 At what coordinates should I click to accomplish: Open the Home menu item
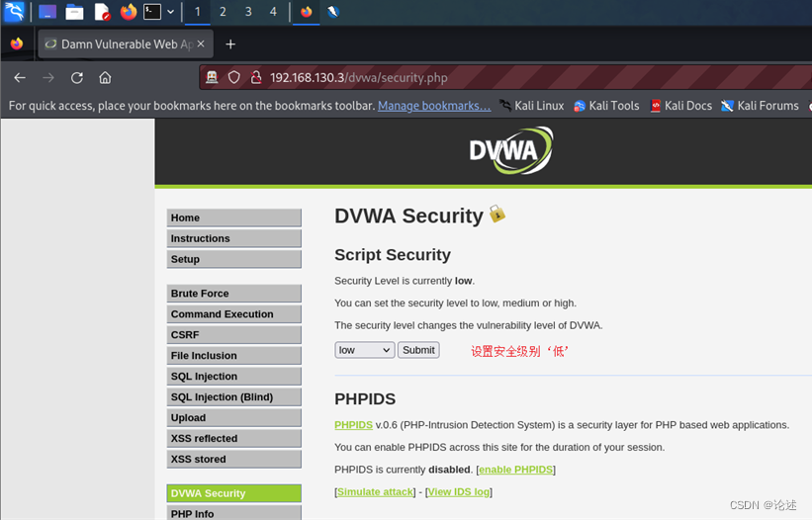[x=233, y=217]
